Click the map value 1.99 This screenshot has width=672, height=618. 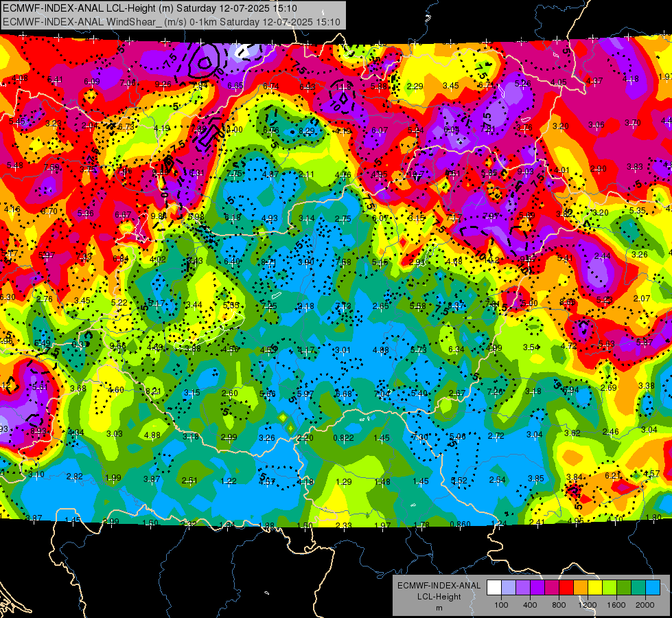click(113, 477)
